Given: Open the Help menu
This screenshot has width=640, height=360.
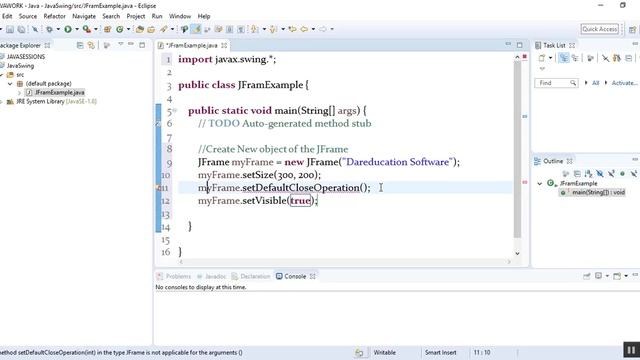Looking at the screenshot, I should [204, 16].
